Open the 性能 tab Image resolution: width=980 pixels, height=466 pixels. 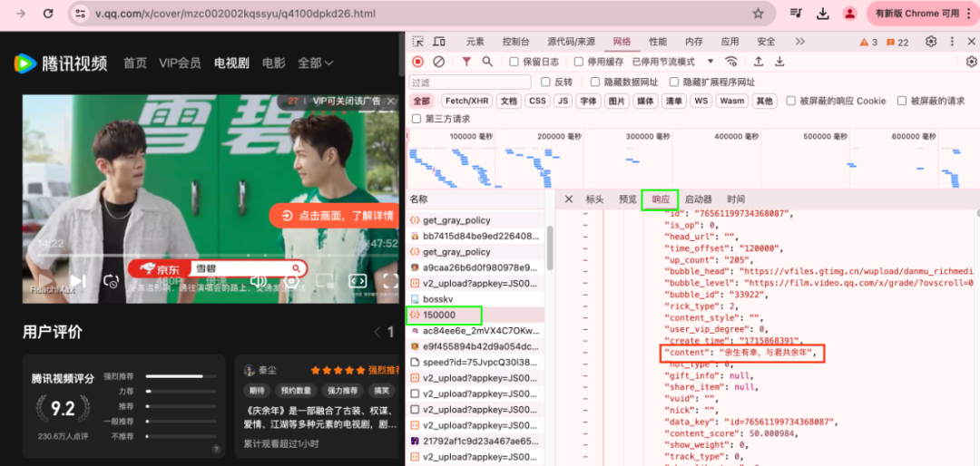pos(658,42)
